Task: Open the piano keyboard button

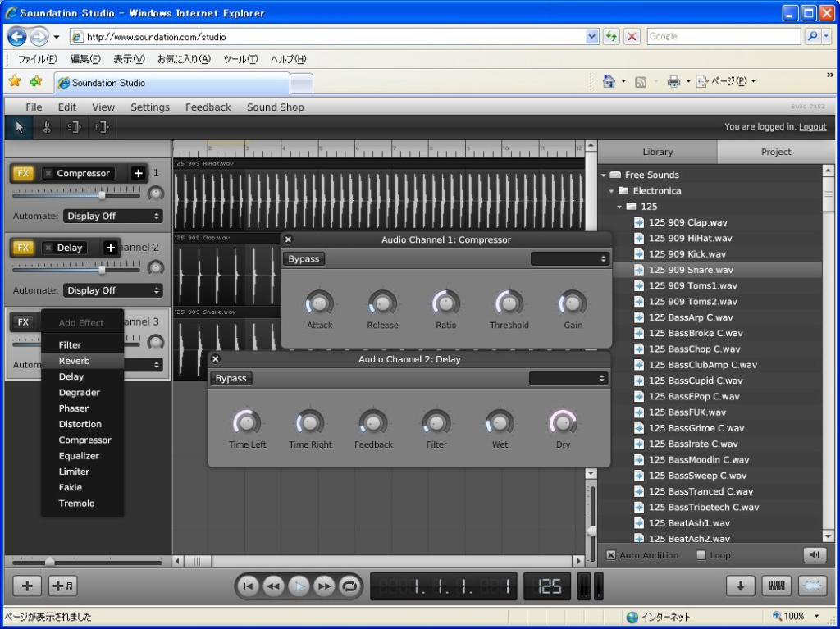Action: [x=776, y=586]
